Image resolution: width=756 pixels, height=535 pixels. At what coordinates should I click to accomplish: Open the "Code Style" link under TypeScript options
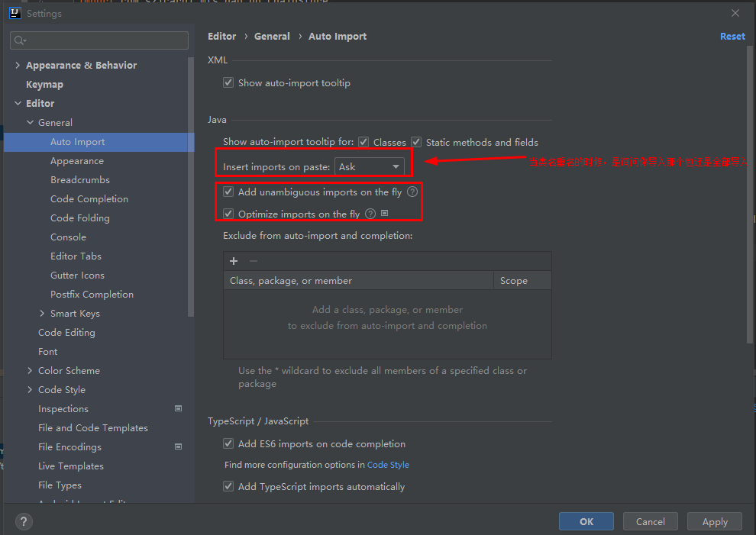388,464
